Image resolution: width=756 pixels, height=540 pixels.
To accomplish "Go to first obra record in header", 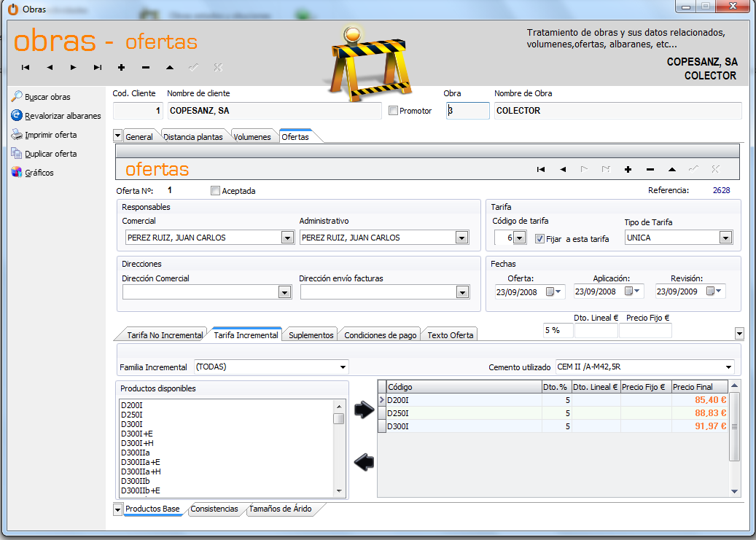I will click(26, 67).
